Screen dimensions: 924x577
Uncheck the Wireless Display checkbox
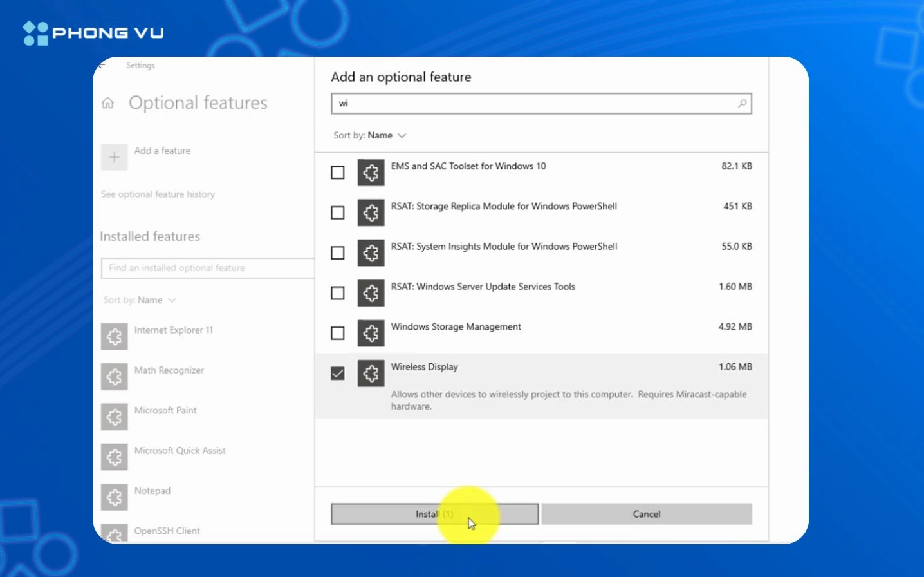tap(338, 374)
